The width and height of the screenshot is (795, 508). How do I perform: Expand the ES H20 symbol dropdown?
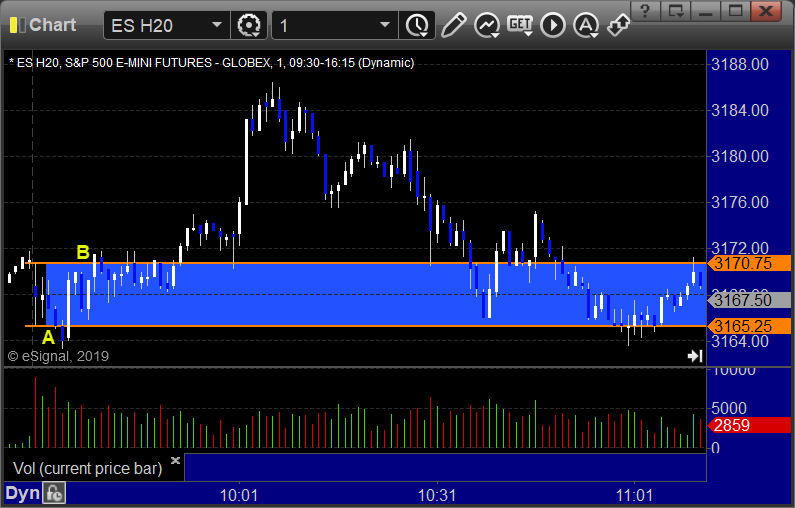pyautogui.click(x=217, y=25)
